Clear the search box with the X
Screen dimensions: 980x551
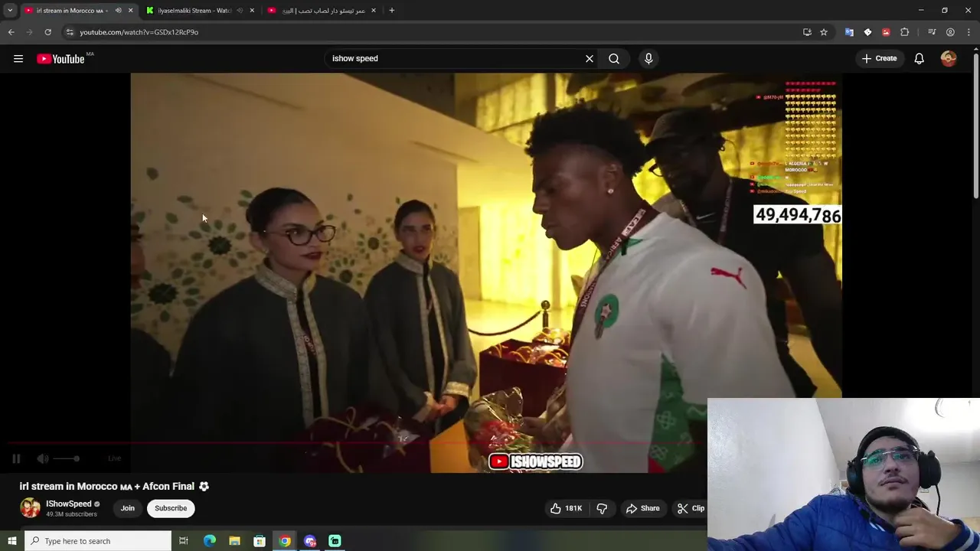pos(590,58)
